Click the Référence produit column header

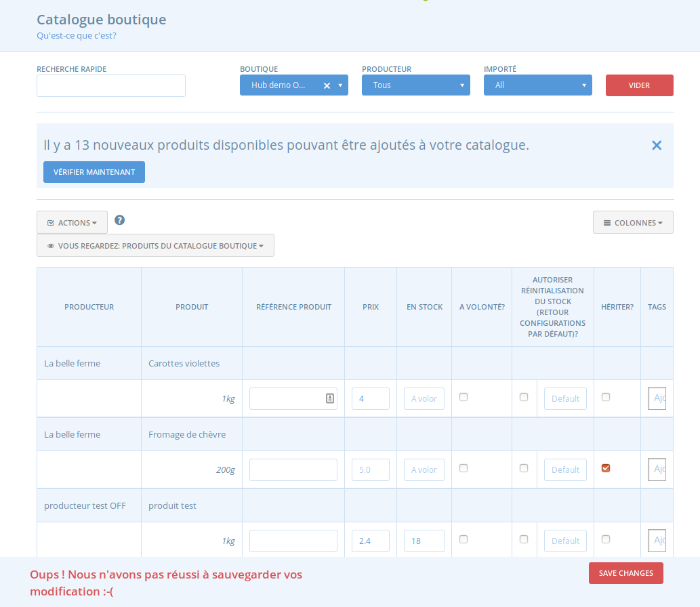[293, 307]
